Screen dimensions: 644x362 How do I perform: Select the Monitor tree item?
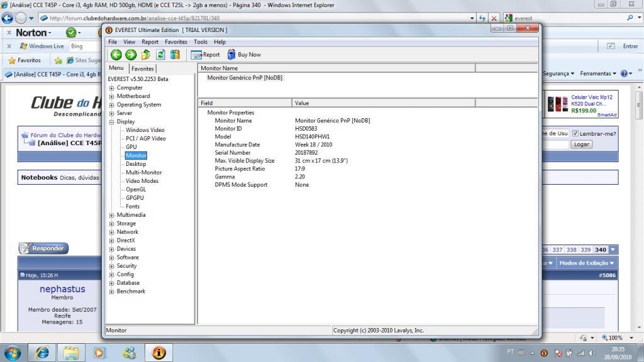coord(136,156)
